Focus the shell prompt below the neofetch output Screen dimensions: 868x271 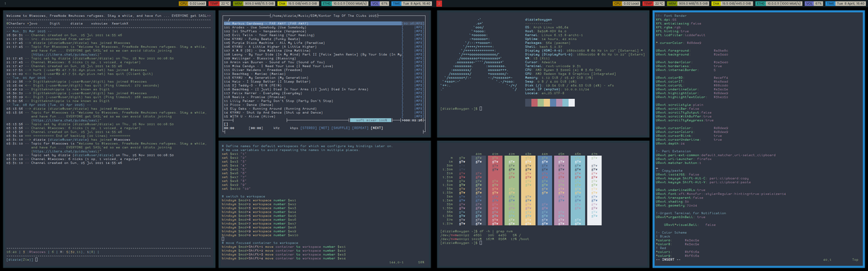(x=461, y=108)
